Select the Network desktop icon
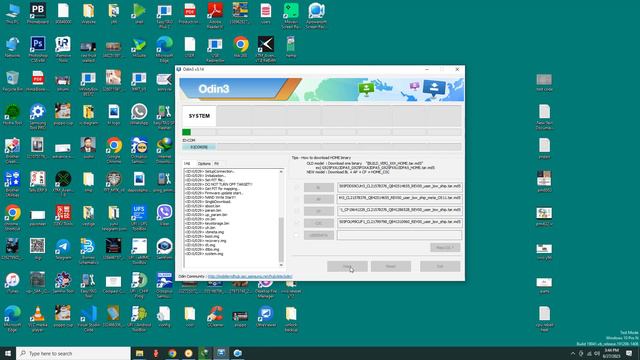This screenshot has width=640, height=360. pos(12,47)
